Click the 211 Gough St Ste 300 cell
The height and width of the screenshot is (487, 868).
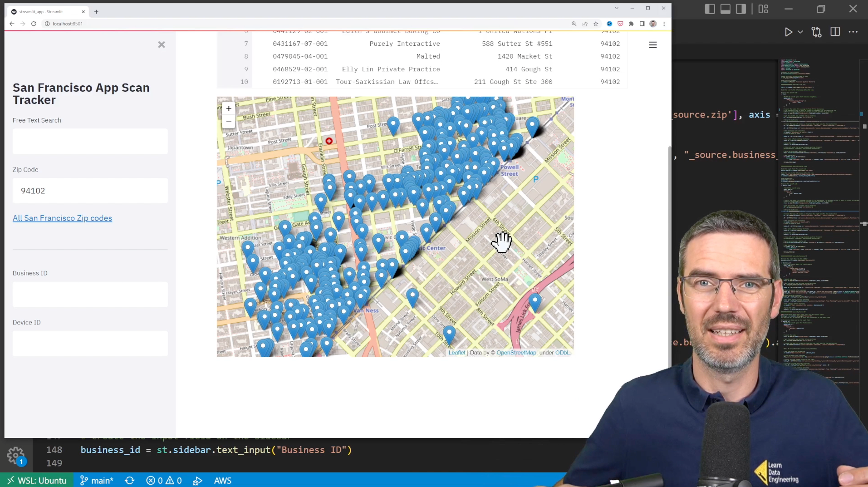[513, 82]
